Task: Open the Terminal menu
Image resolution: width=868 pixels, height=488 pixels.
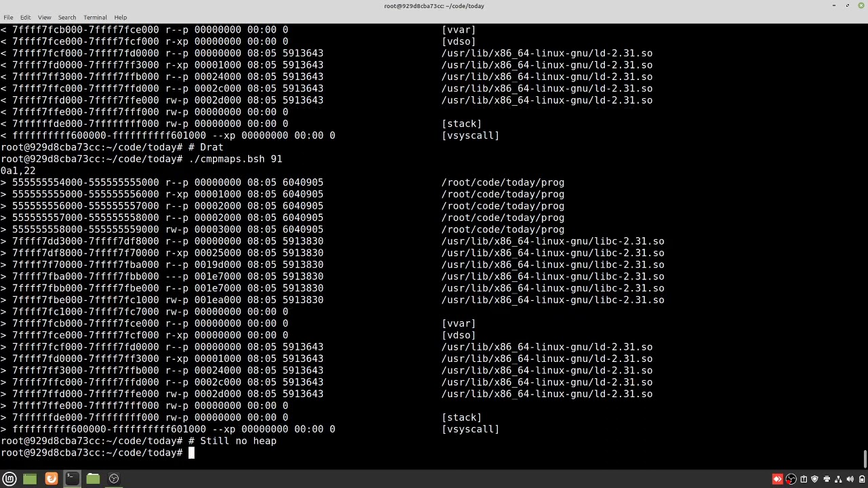Action: click(95, 17)
